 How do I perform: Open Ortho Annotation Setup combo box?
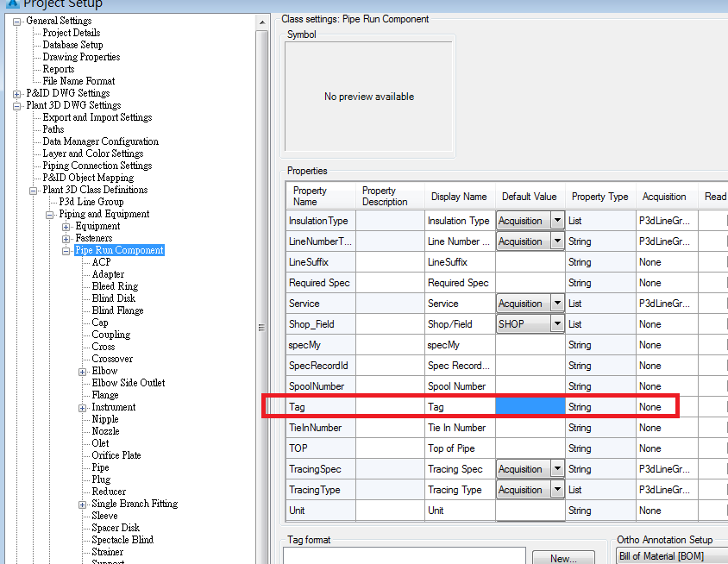pos(672,556)
